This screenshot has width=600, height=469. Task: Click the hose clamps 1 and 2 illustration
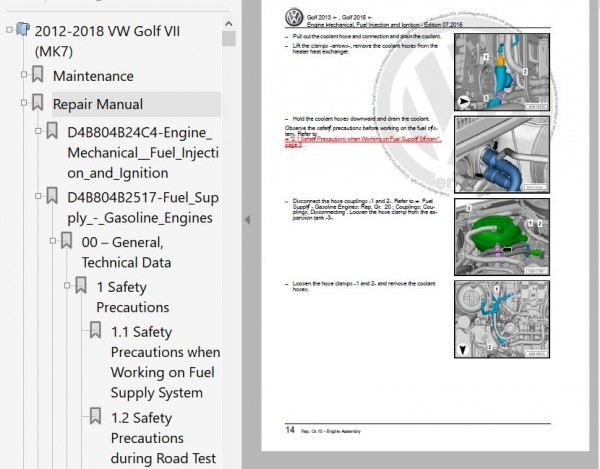pos(502,319)
